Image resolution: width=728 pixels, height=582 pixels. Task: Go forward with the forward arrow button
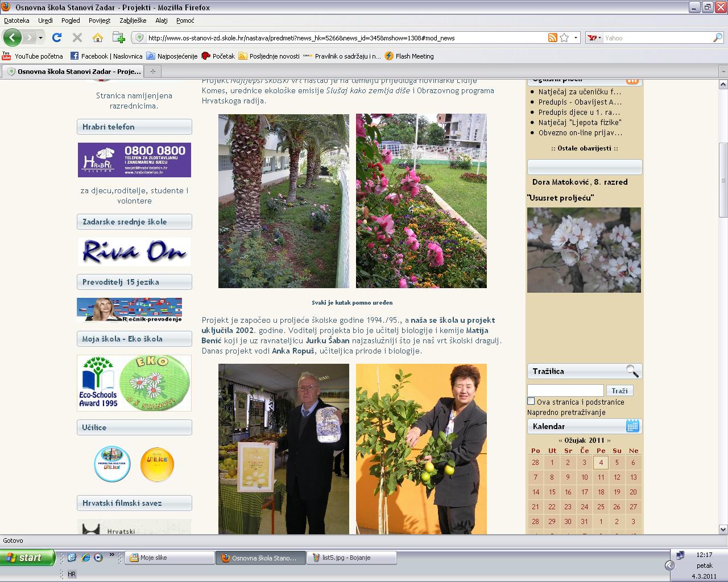tap(29, 38)
